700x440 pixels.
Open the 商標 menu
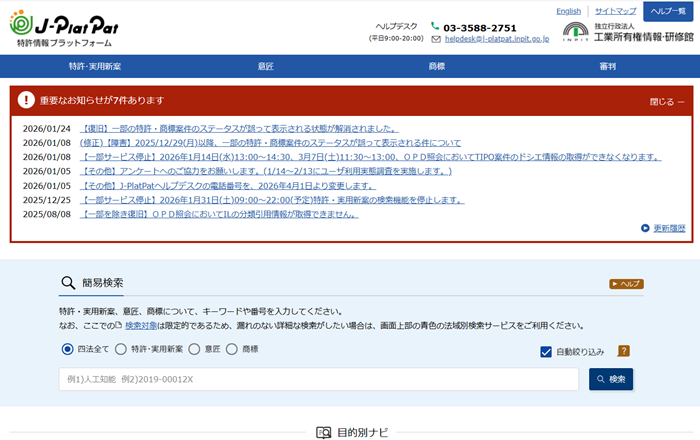pyautogui.click(x=437, y=66)
